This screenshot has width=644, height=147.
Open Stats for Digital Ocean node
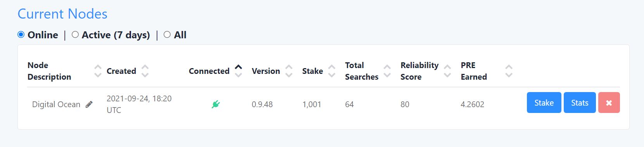(580, 103)
